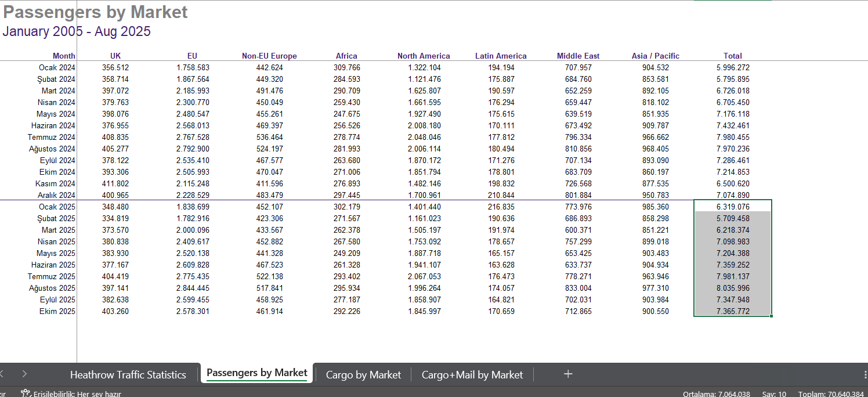
Task: Click the add new sheet plus icon
Action: [x=568, y=374]
